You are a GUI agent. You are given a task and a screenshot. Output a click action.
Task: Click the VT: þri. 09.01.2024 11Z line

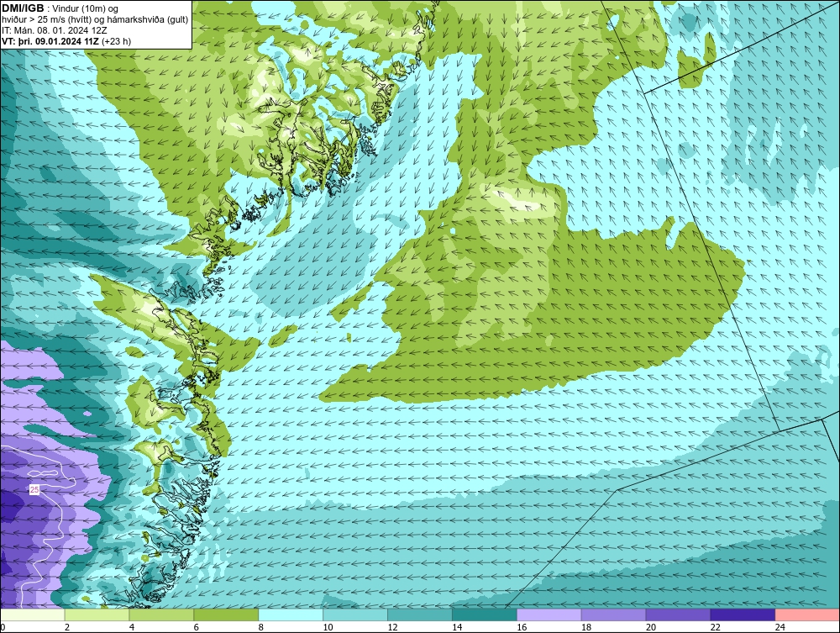pyautogui.click(x=66, y=40)
